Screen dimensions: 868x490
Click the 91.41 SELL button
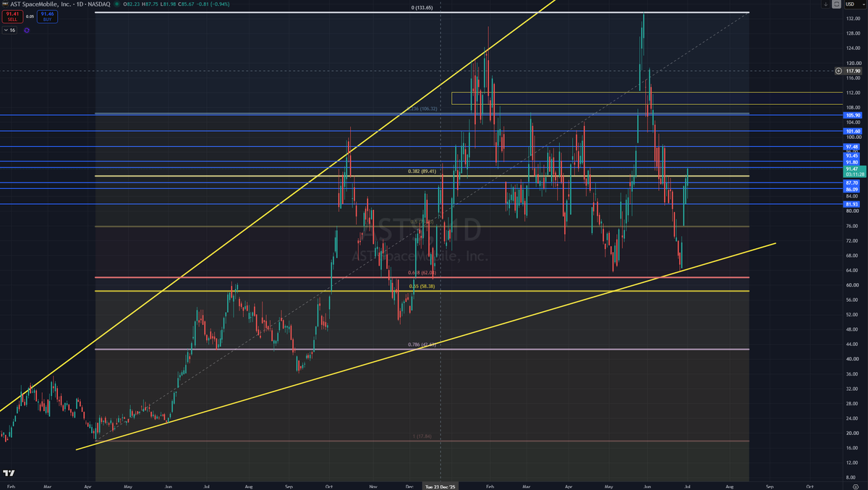[x=11, y=17]
